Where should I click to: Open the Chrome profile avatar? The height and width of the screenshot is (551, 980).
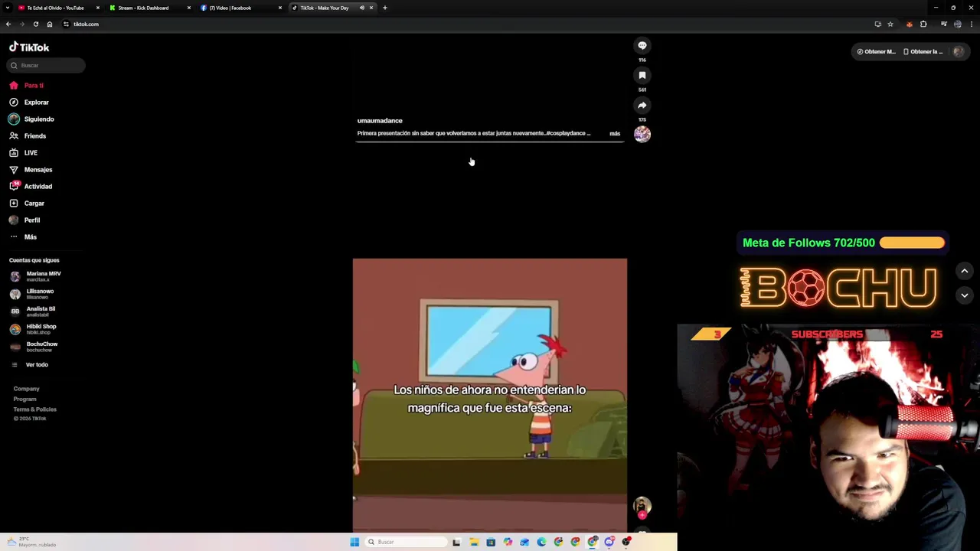958,24
